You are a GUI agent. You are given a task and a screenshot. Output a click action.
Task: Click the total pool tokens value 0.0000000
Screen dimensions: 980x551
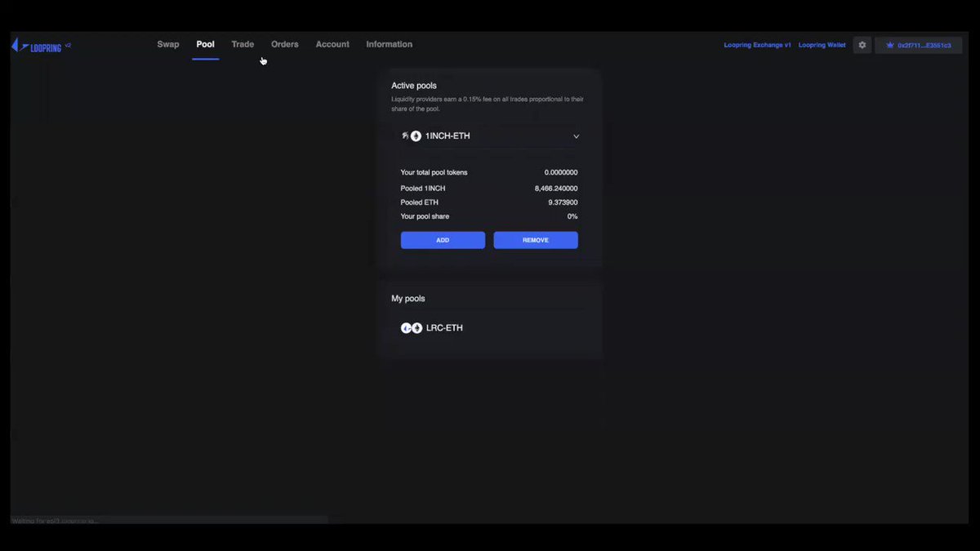561,172
